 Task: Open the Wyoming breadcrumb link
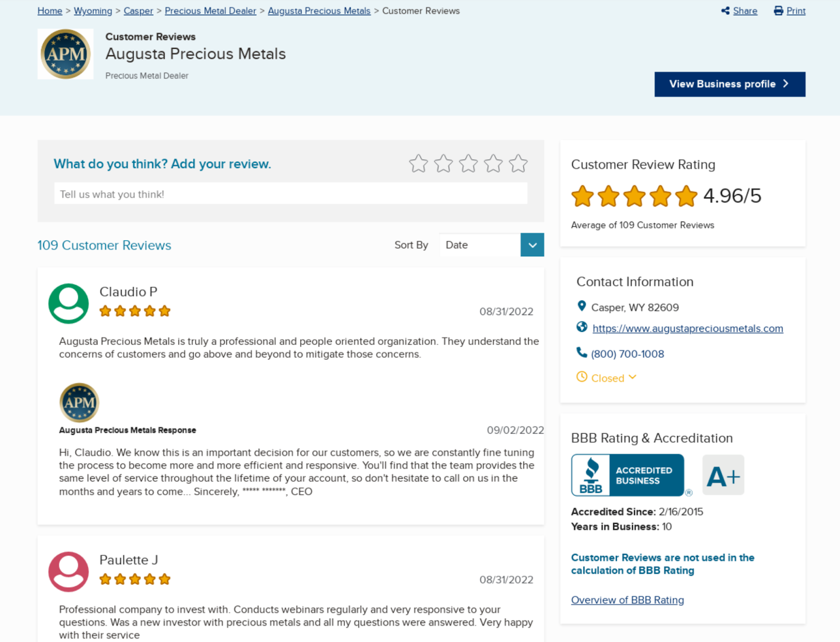93,11
